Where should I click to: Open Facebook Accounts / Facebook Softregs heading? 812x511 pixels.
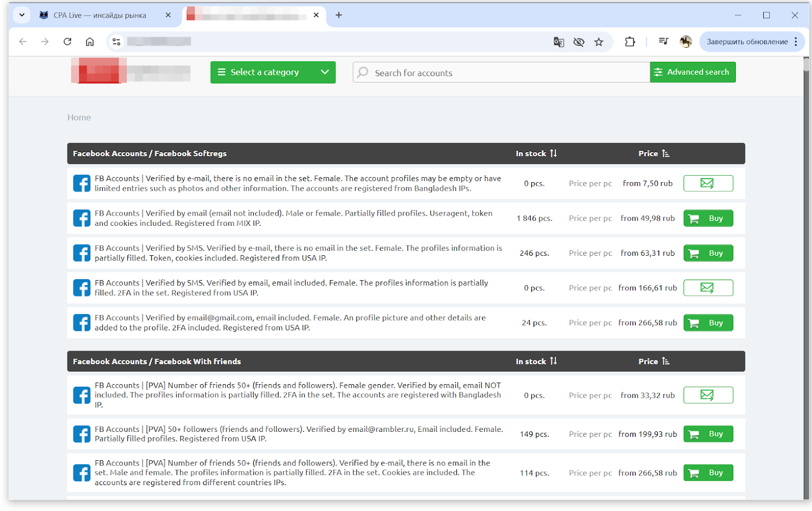click(x=150, y=153)
